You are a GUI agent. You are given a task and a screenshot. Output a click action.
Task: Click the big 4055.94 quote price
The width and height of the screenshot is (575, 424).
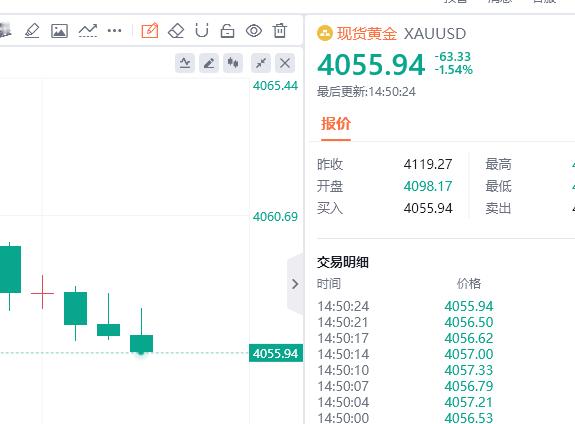[371, 65]
